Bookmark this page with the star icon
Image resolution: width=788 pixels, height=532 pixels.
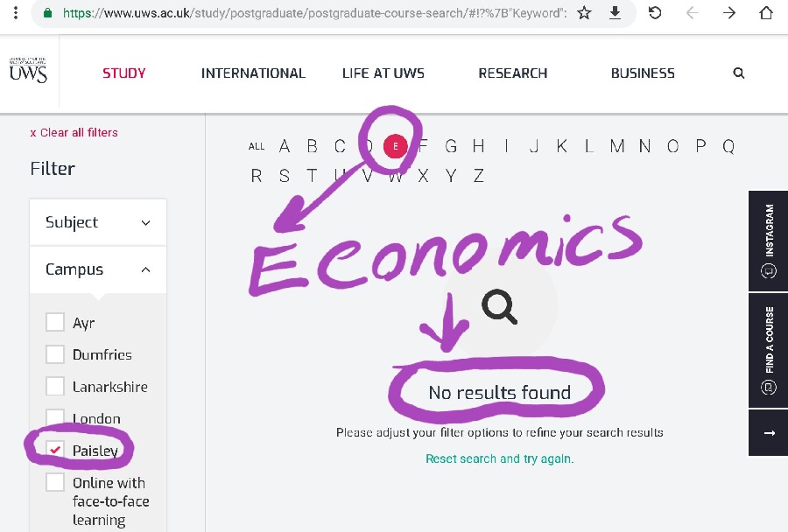[x=584, y=12]
